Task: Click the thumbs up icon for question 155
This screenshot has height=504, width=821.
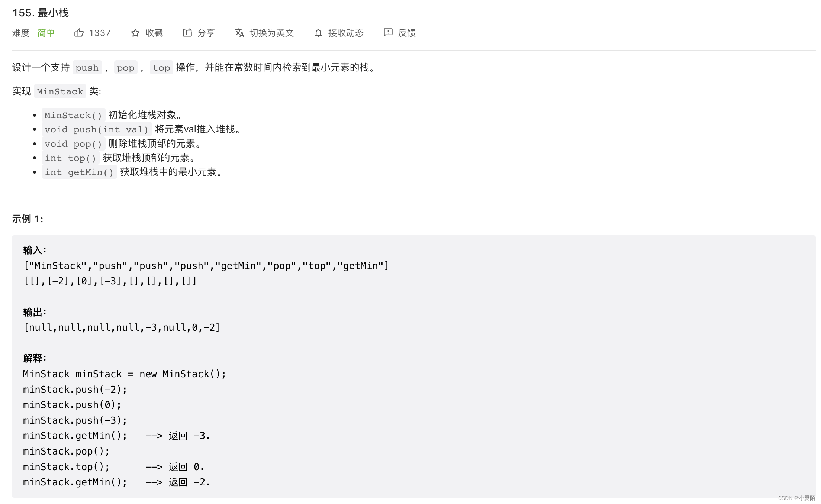Action: pos(78,33)
